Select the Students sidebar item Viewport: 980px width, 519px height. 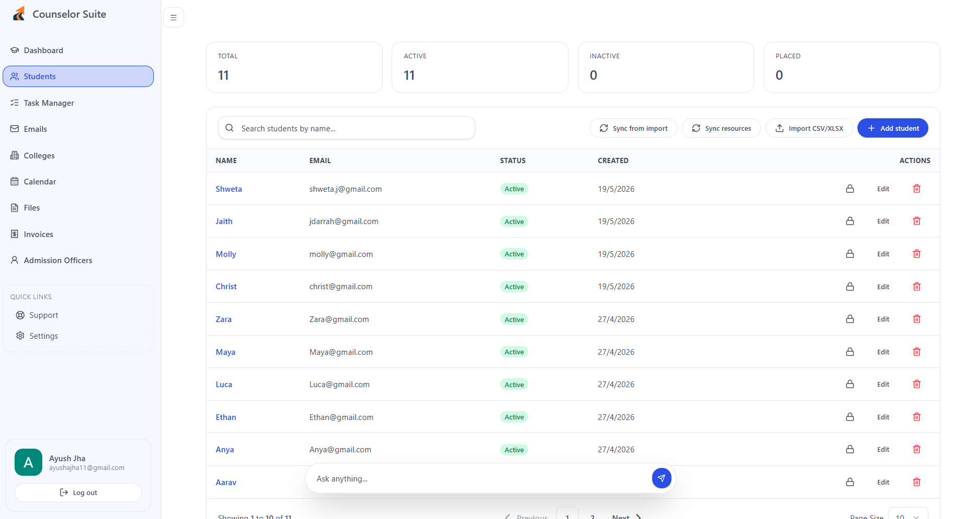coord(78,76)
